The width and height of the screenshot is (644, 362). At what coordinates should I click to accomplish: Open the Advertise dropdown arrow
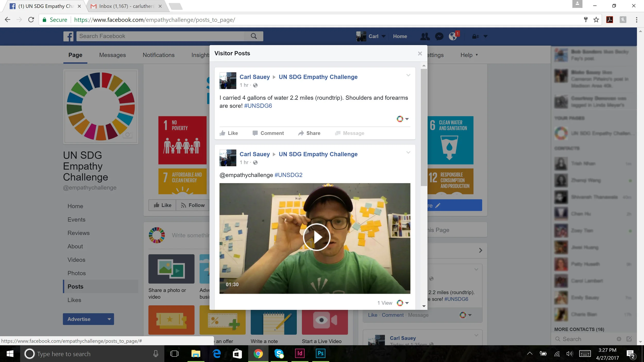tap(109, 319)
